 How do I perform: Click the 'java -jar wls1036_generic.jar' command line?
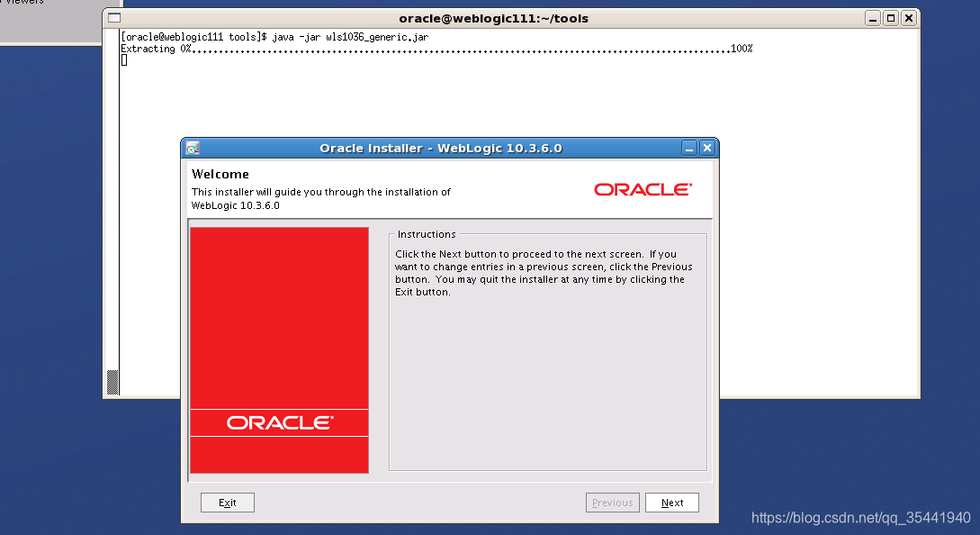[275, 37]
